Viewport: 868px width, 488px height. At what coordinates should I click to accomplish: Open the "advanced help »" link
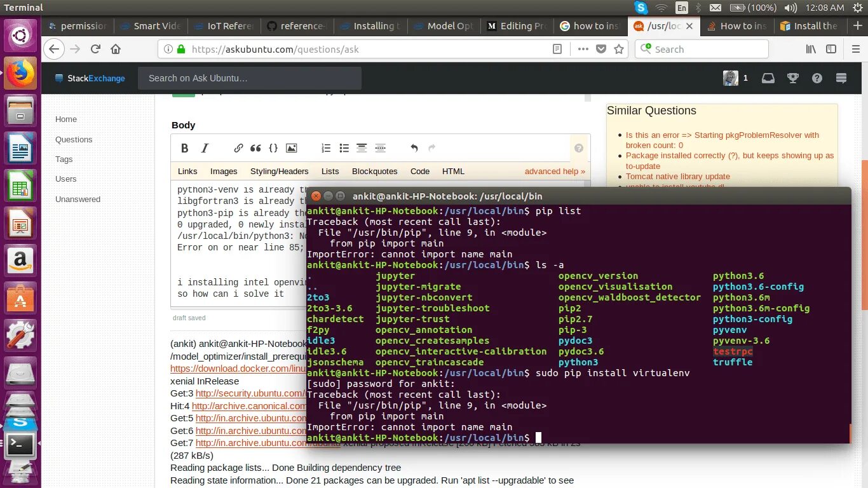(x=555, y=172)
